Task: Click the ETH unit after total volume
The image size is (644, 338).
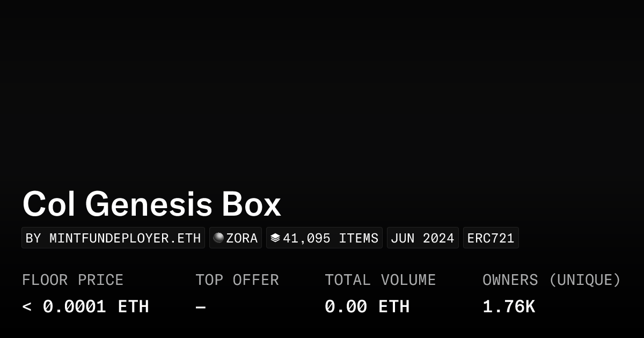Action: pos(394,307)
